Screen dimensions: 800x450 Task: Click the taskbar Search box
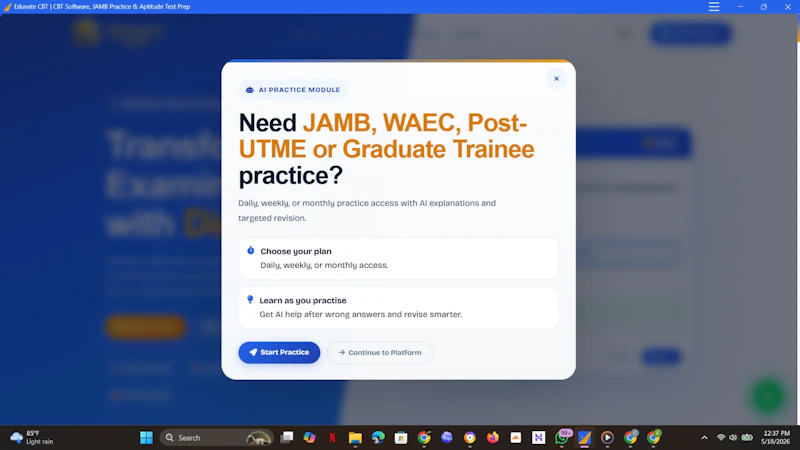(x=217, y=438)
